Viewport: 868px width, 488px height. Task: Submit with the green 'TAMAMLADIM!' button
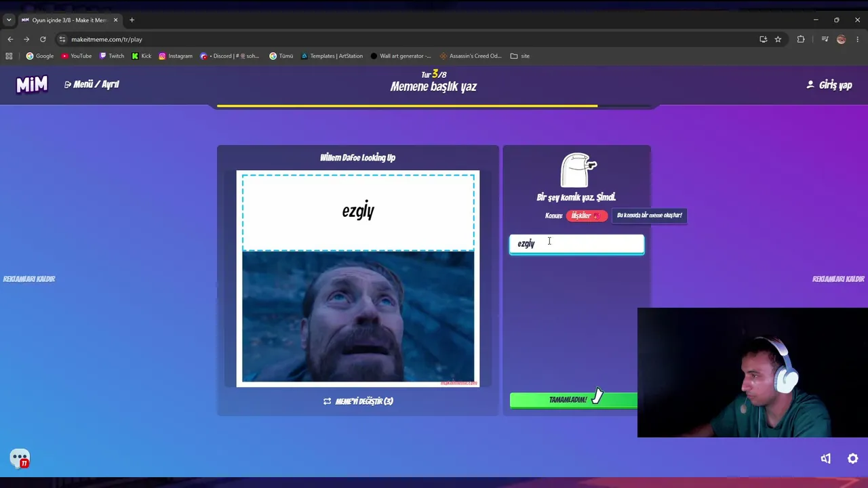(x=574, y=400)
